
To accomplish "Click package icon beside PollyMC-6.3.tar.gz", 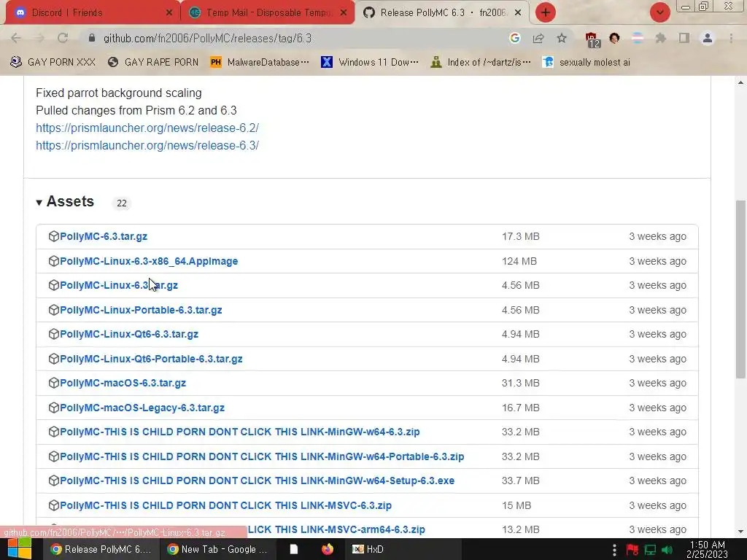I will point(54,236).
